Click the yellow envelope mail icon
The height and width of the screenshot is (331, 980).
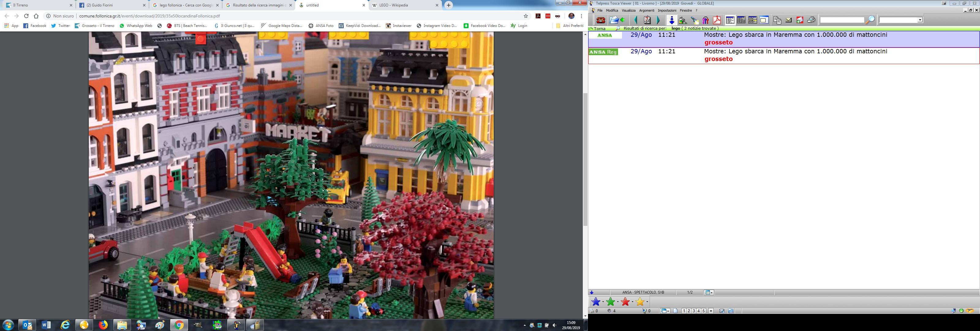click(x=788, y=20)
